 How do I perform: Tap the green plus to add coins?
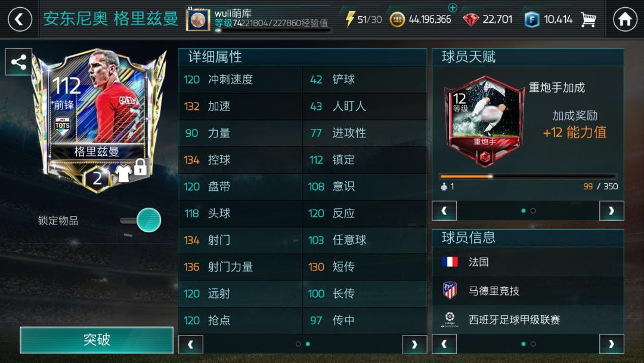[453, 7]
